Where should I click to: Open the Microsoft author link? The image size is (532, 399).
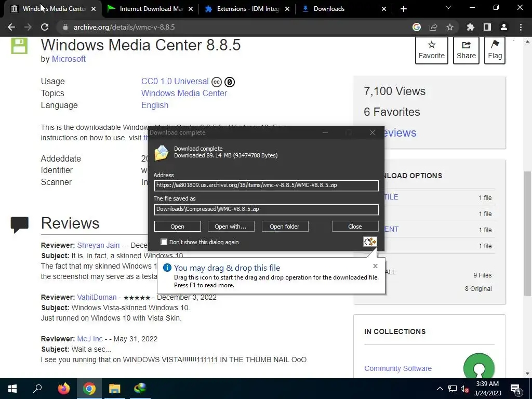(69, 59)
